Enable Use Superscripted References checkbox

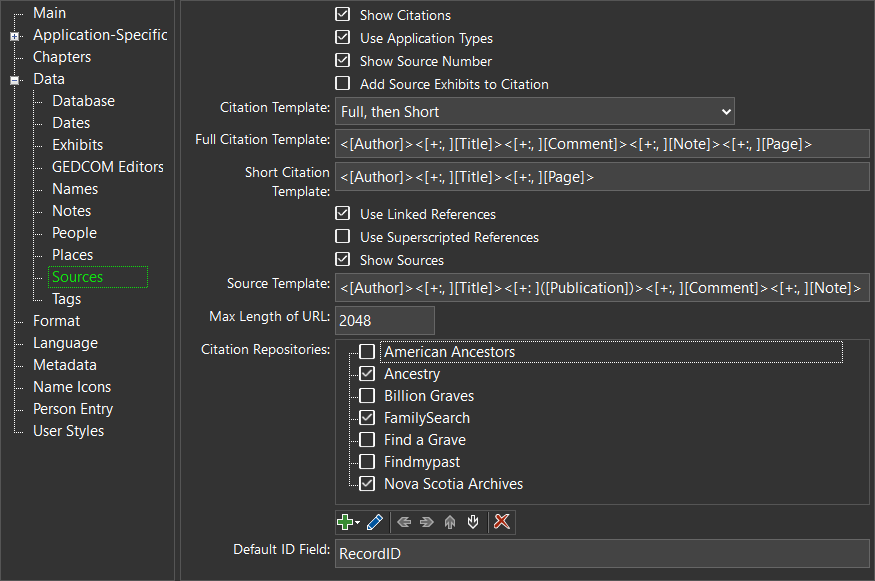[x=343, y=236]
